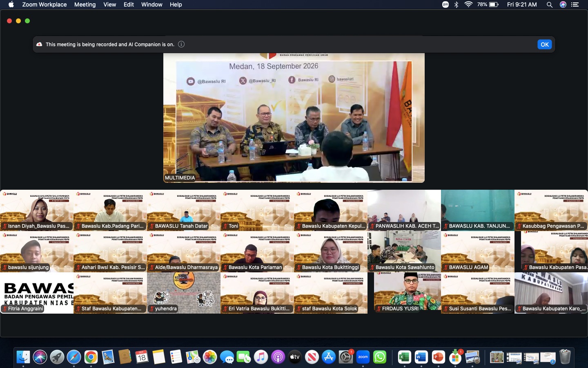This screenshot has height=368, width=588.
Task: Click the info icon in recording banner
Action: tap(181, 44)
